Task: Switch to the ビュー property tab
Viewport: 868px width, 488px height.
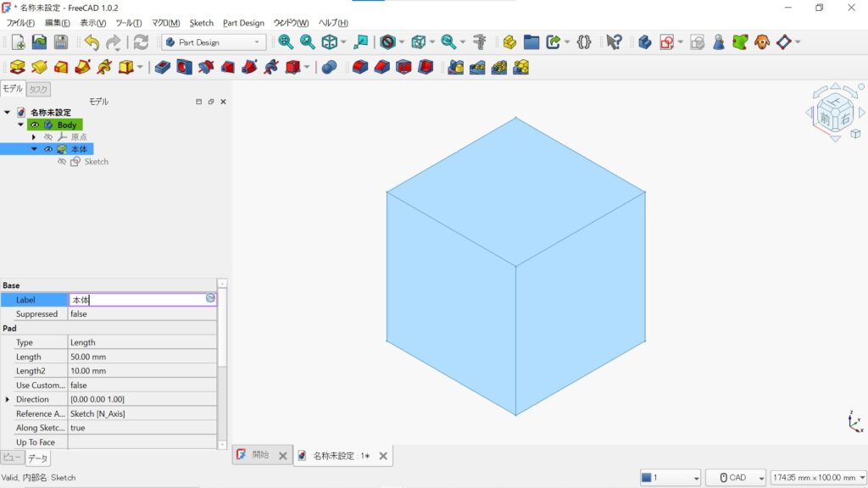Action: (x=12, y=457)
